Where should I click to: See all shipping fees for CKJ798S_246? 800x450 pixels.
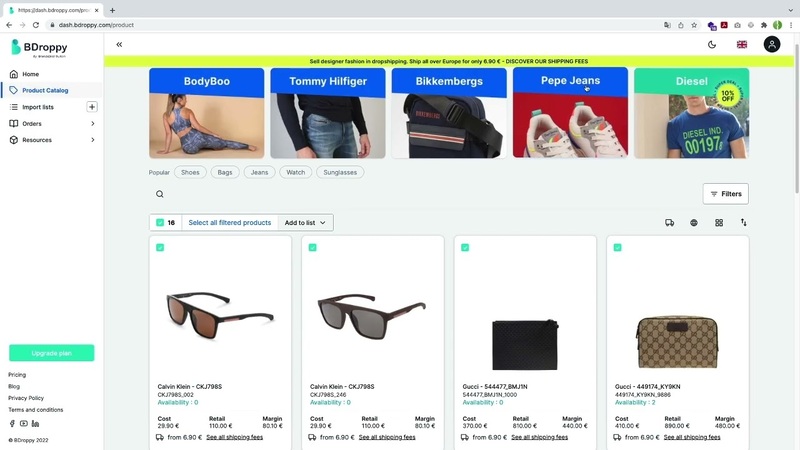coord(387,437)
